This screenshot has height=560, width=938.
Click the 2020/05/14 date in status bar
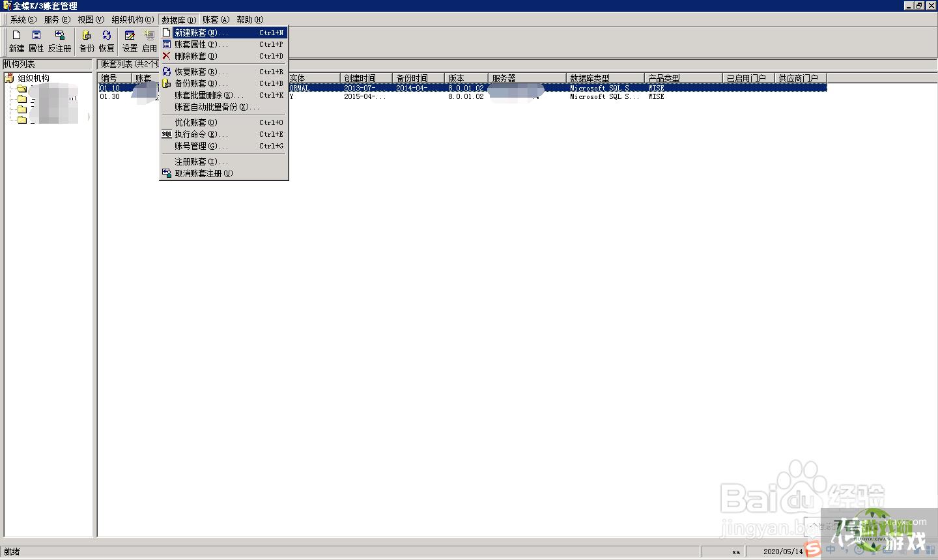click(x=783, y=552)
